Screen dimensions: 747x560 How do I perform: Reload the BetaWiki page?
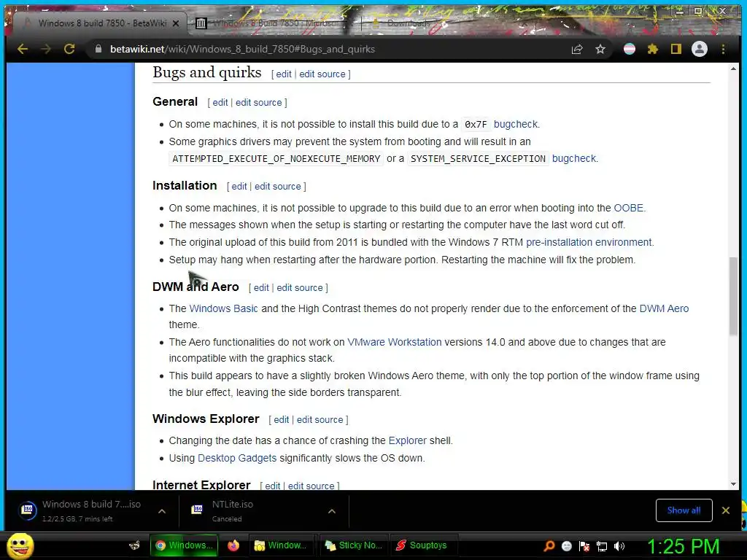coord(69,49)
